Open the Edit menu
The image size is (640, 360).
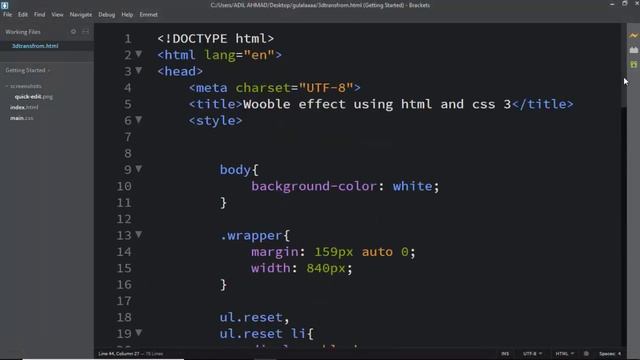pos(22,15)
